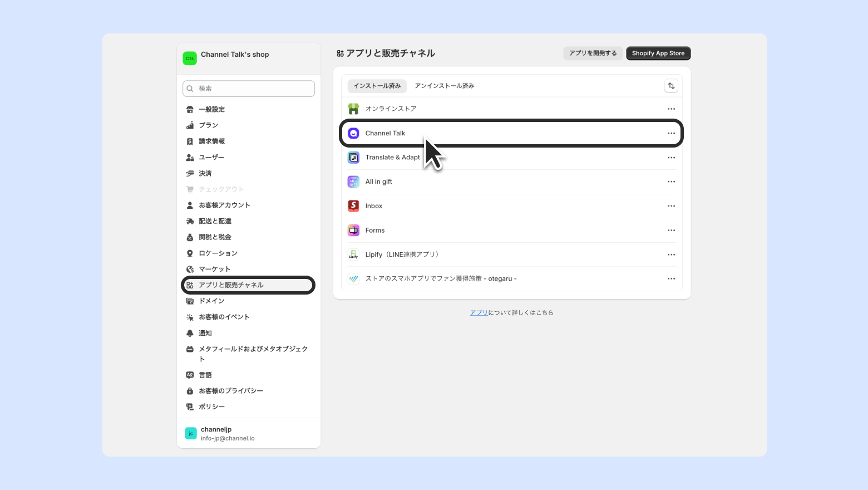Click the taxes and duties icon

tap(190, 237)
